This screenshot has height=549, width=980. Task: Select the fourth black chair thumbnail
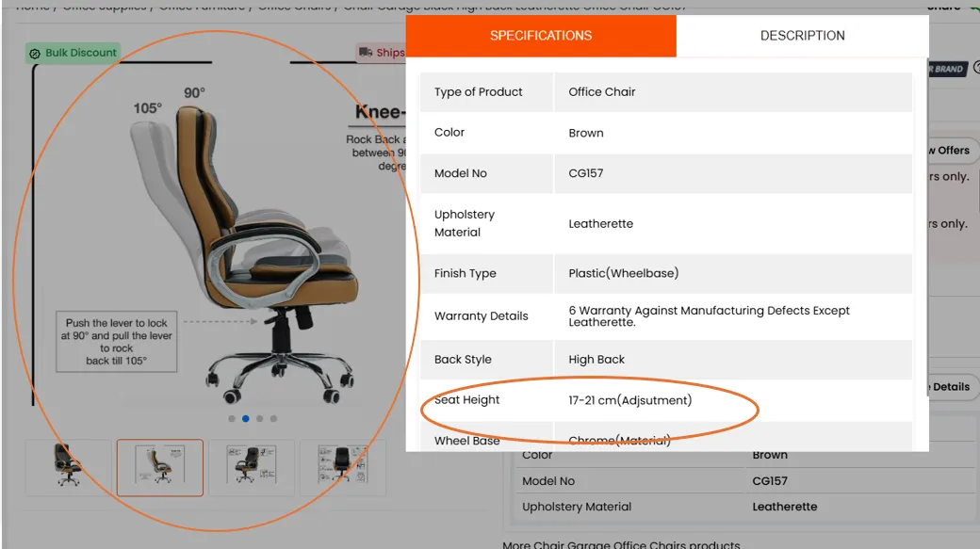(x=342, y=467)
